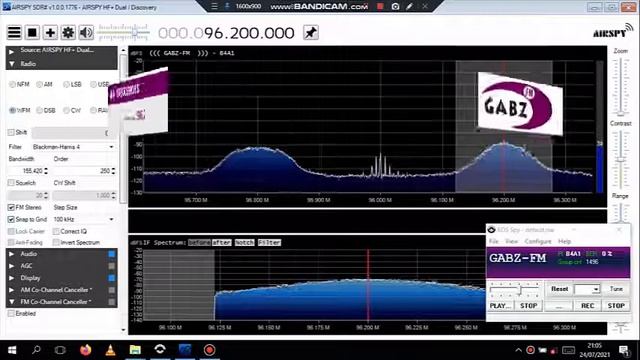Expand the Display panel
The height and width of the screenshot is (360, 640).
pyautogui.click(x=11, y=278)
